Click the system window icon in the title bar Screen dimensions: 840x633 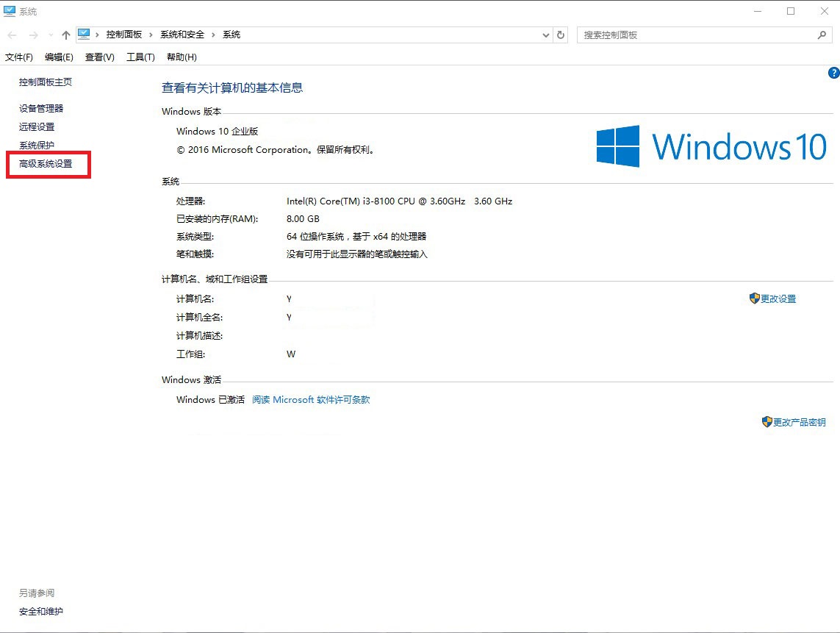[x=10, y=11]
